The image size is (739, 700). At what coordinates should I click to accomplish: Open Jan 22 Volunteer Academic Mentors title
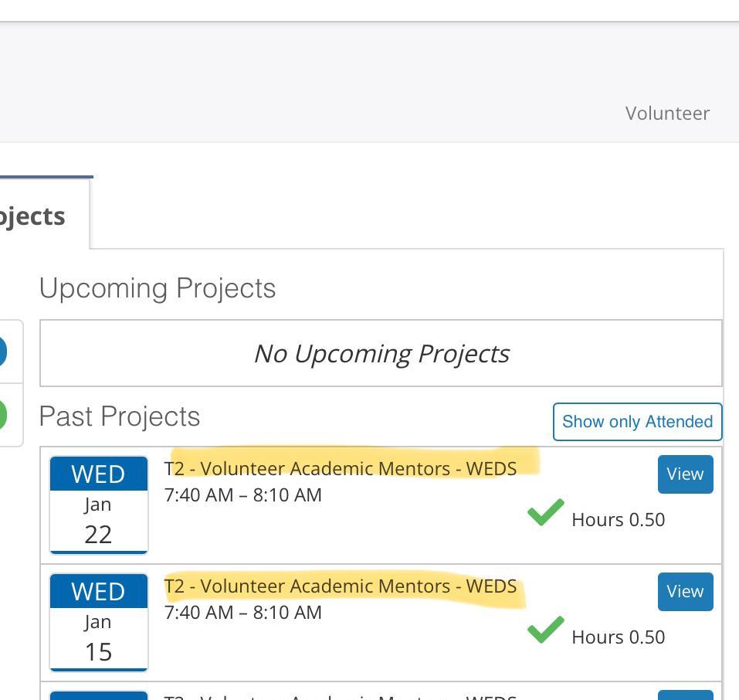(x=341, y=468)
